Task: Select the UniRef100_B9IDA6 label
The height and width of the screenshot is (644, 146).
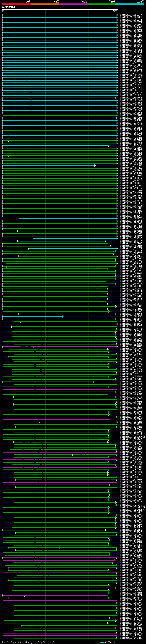Action: [x=131, y=82]
